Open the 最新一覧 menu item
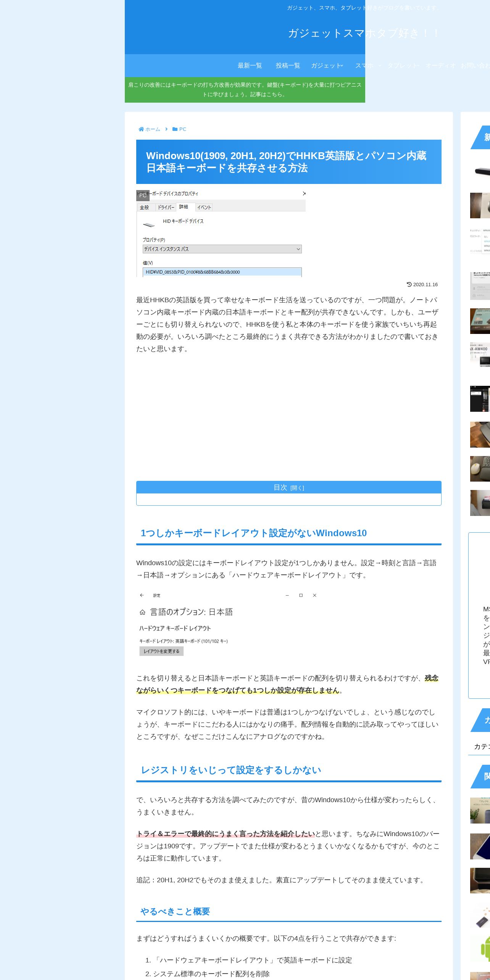The width and height of the screenshot is (490, 980). (x=250, y=66)
